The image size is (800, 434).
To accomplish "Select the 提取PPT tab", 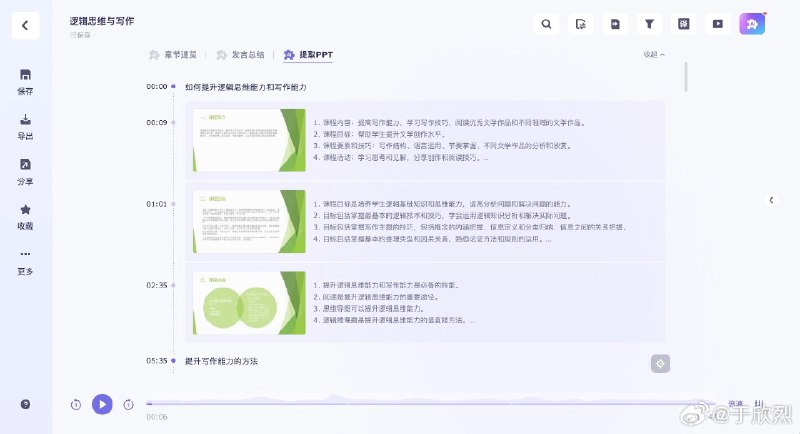I will [x=308, y=55].
